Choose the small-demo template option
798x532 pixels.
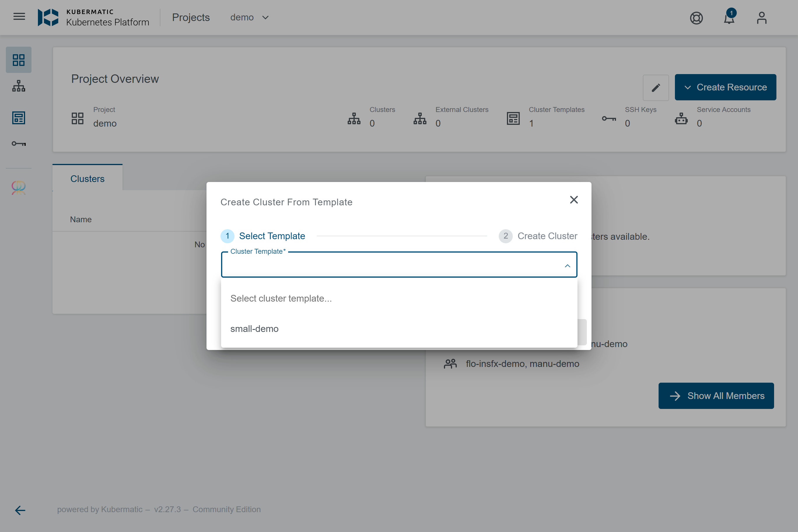(x=254, y=328)
